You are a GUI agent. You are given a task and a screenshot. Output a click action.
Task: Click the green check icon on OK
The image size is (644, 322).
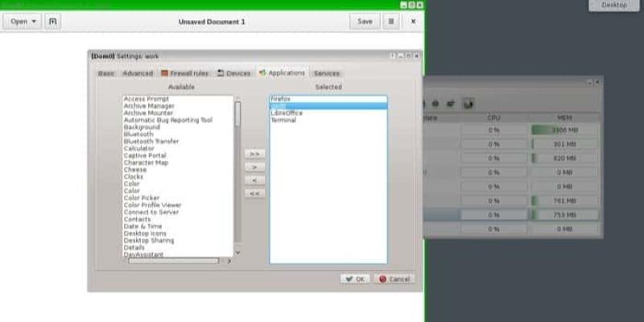(x=348, y=279)
